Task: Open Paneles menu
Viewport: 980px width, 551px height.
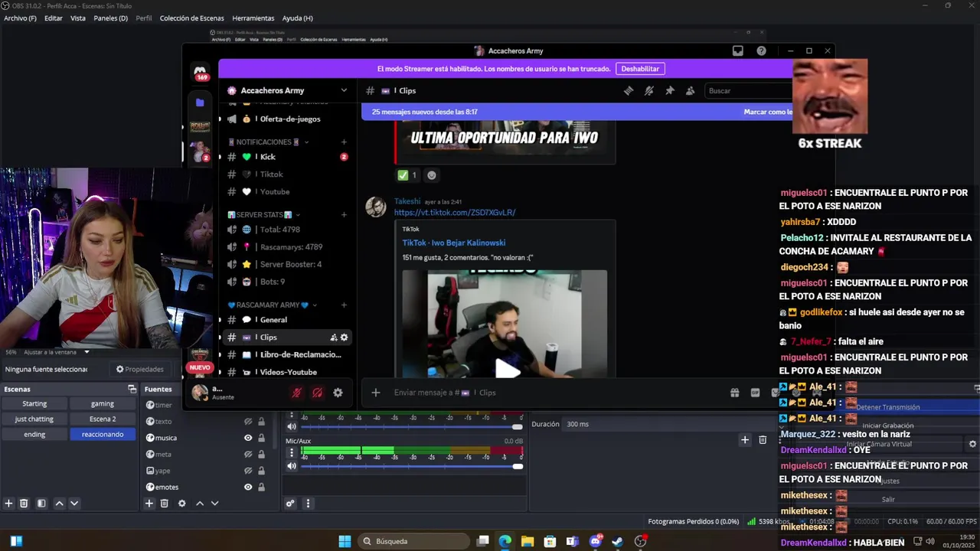Action: click(110, 18)
